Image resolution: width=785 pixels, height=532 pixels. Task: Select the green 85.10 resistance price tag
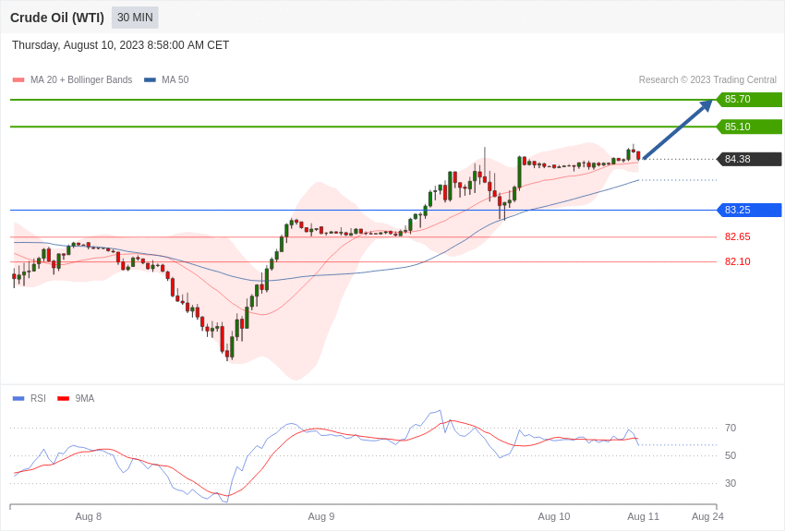point(749,127)
